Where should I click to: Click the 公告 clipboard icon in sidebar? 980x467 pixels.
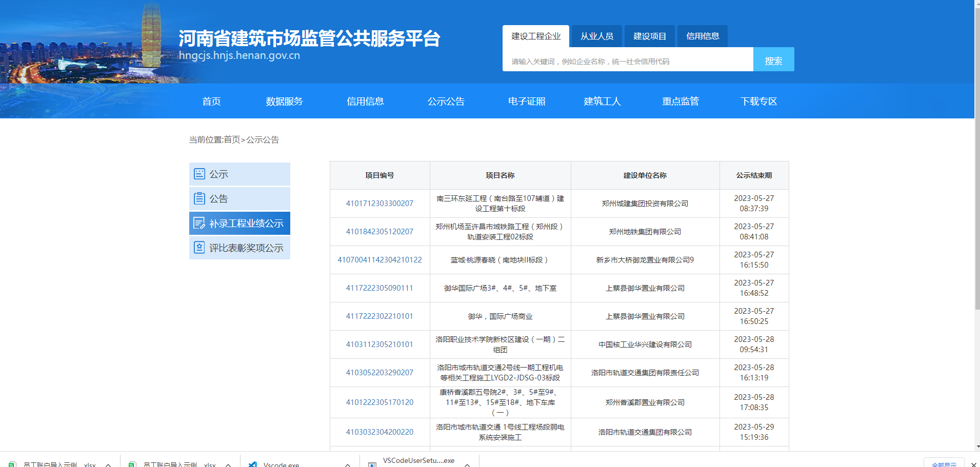coord(199,198)
